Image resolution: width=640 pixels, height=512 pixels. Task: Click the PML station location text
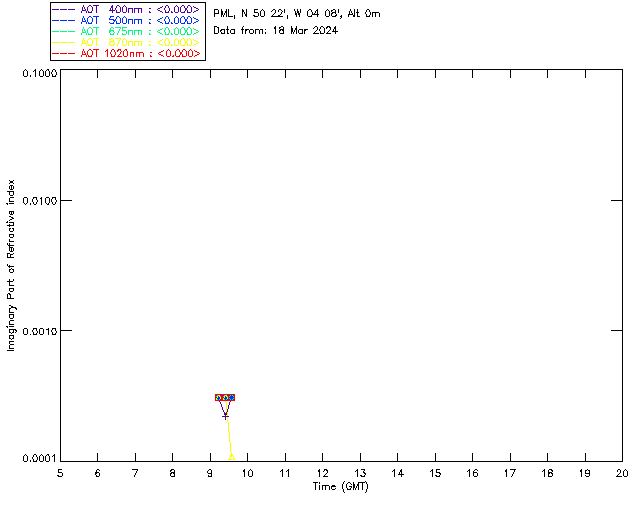(297, 14)
